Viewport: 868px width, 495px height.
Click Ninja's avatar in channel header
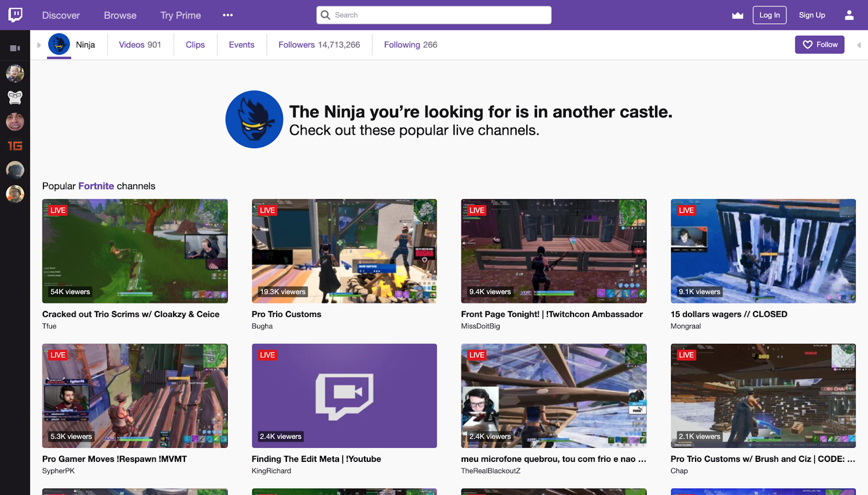pos(59,45)
